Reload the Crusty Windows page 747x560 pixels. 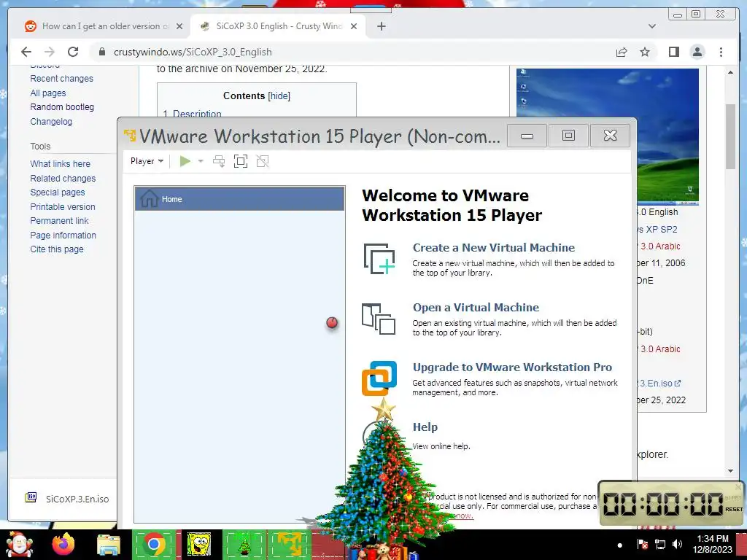tap(73, 52)
